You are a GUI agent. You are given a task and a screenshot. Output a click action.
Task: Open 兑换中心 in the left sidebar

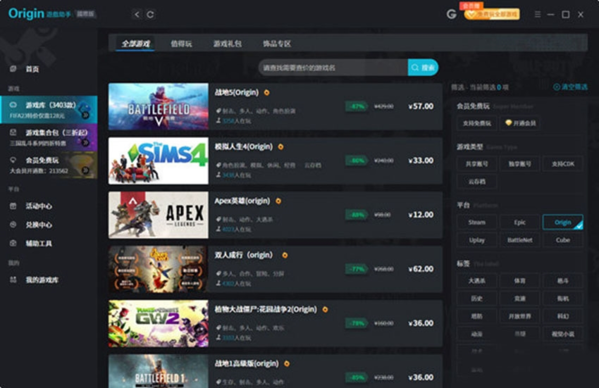(39, 225)
